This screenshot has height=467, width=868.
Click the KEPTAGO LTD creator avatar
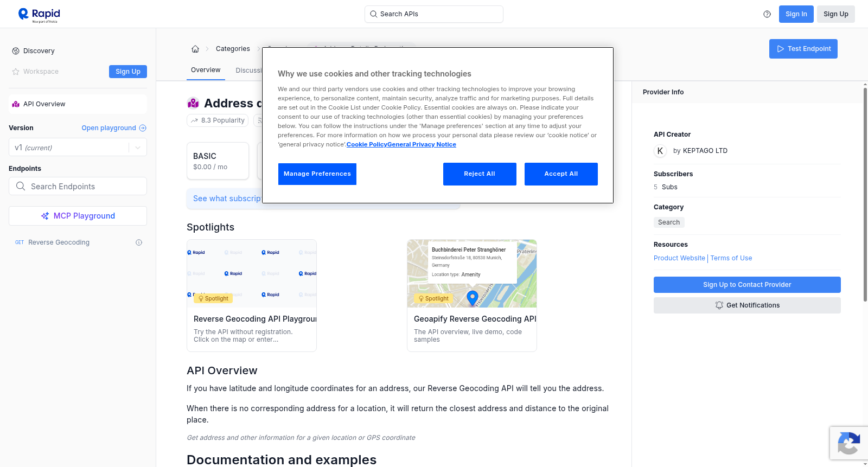(660, 151)
